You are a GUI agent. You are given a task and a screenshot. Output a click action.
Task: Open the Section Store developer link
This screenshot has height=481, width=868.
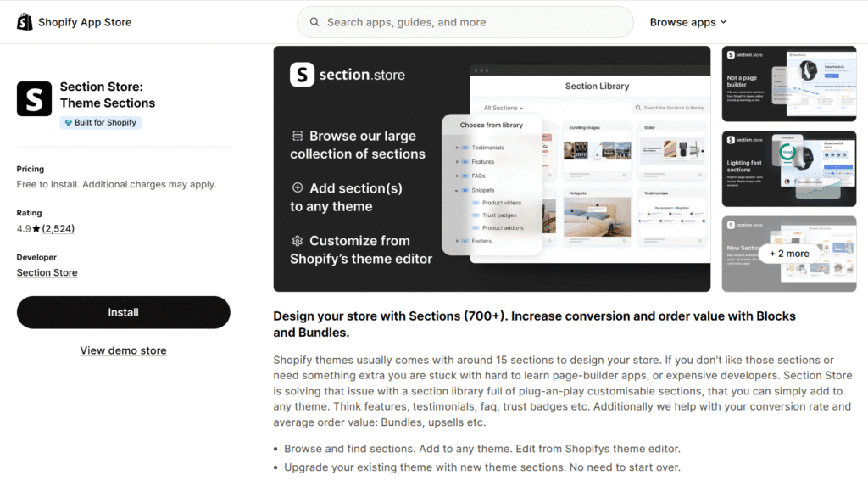47,272
